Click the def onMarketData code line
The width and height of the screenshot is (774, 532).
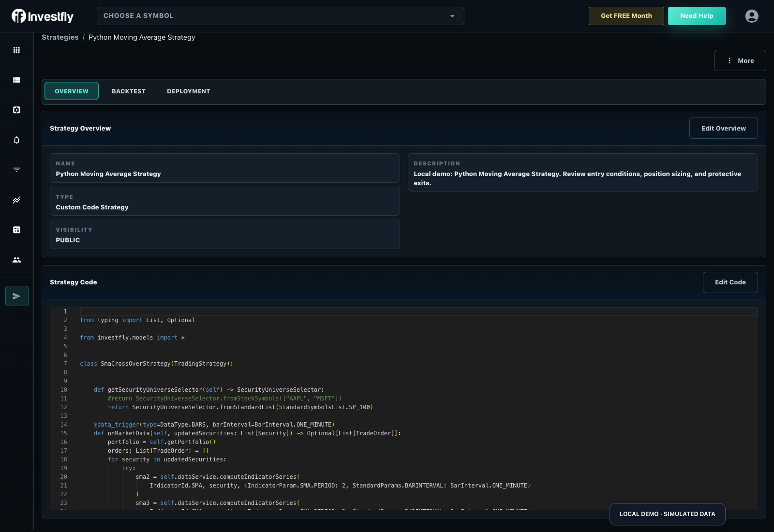click(x=247, y=433)
